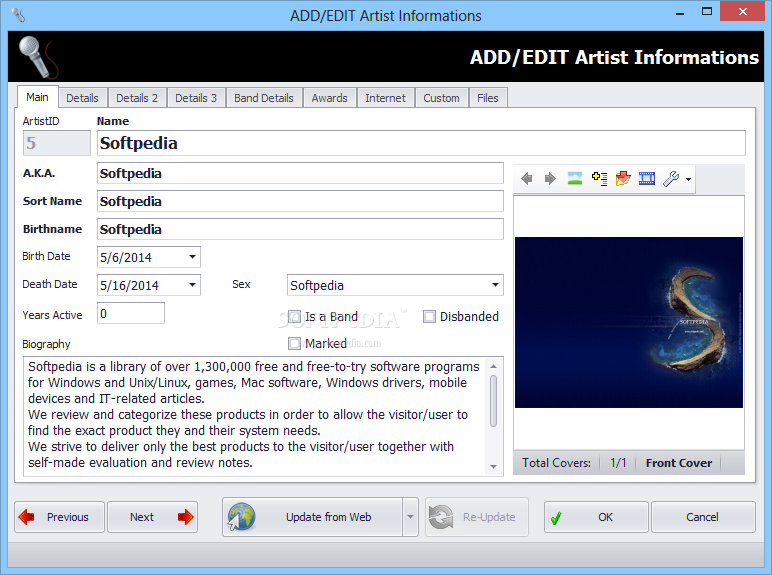The width and height of the screenshot is (772, 575).
Task: Expand the Update from Web split arrow
Action: (410, 517)
